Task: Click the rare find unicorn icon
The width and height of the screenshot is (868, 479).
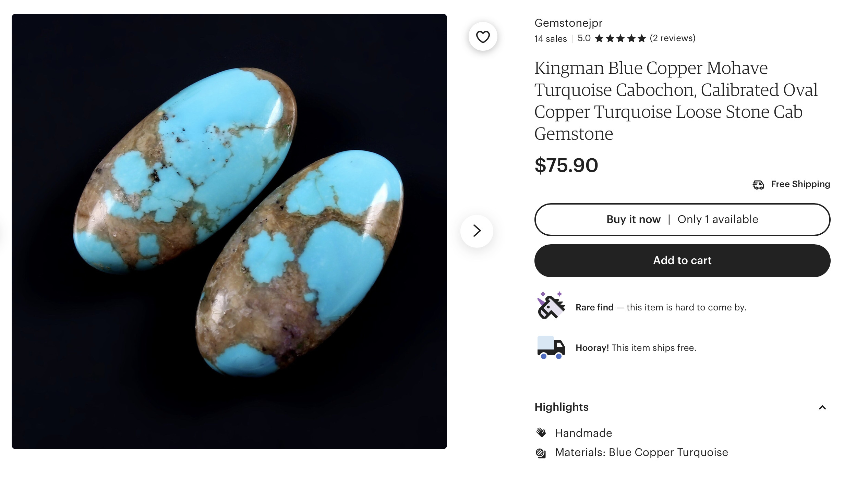Action: pos(551,306)
